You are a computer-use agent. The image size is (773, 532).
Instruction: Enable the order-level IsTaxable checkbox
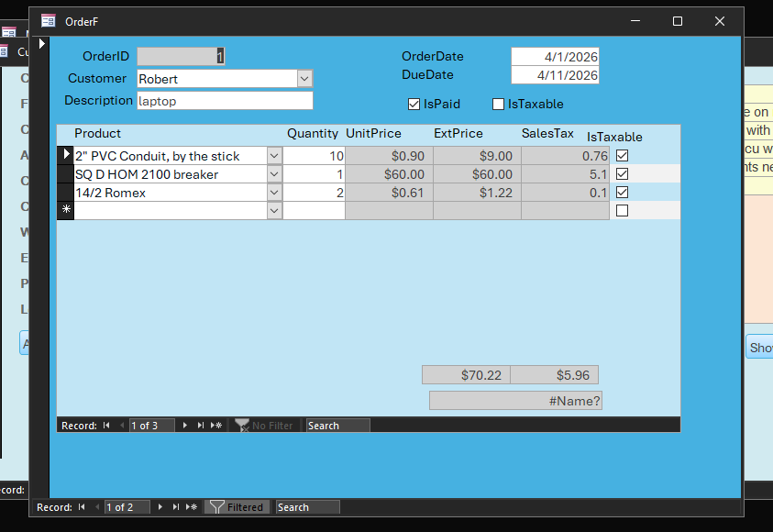click(x=498, y=105)
